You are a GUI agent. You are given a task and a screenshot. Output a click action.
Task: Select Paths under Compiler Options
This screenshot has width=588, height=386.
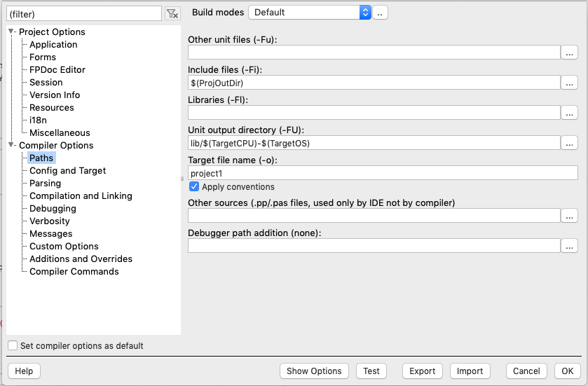(x=41, y=158)
